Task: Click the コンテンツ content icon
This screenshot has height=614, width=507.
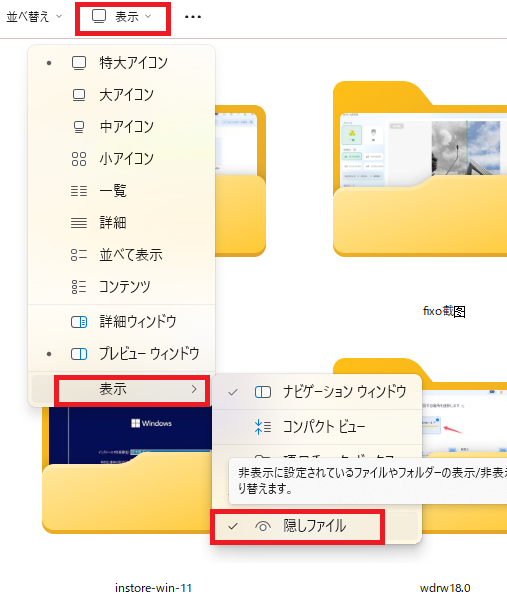Action: pos(79,287)
